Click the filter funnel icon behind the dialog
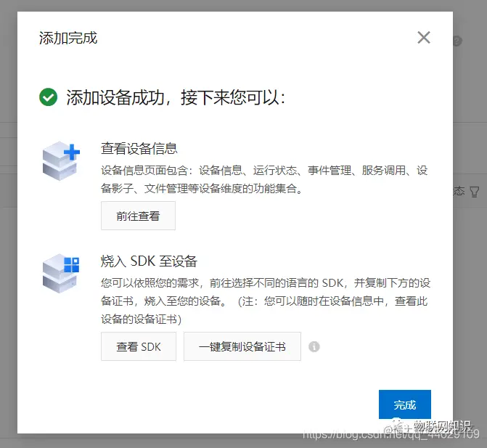Viewport: 487px width, 448px height. 474,192
